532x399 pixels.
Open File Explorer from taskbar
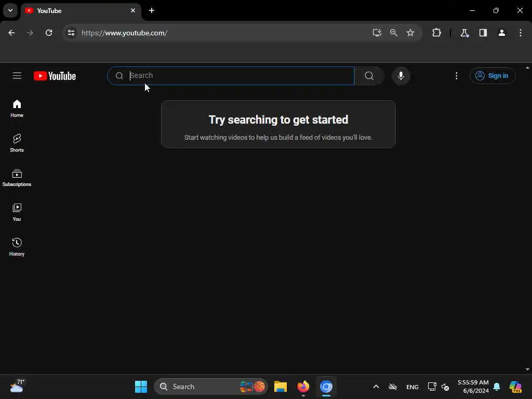(x=280, y=387)
